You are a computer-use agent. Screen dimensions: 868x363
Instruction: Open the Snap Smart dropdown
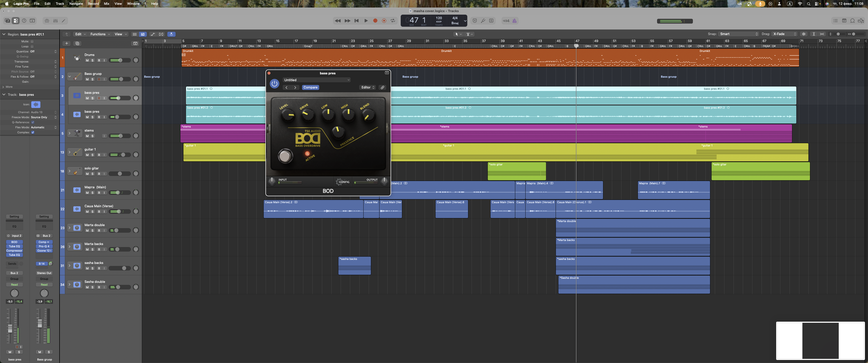[x=738, y=34]
